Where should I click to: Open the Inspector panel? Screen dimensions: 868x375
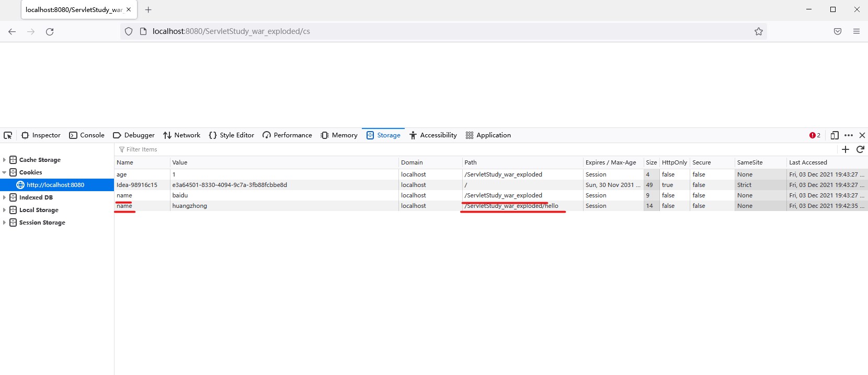41,135
